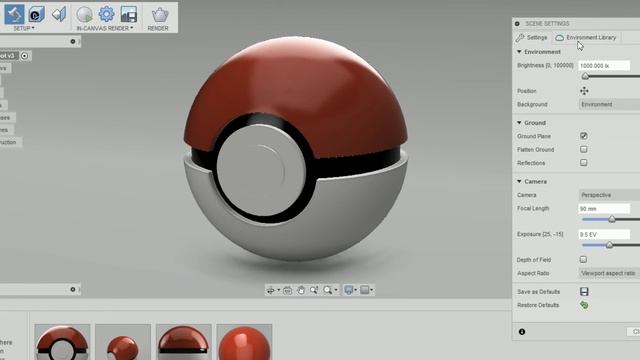Click the info icon in Scene Settings
640x360 pixels.
pos(522,332)
